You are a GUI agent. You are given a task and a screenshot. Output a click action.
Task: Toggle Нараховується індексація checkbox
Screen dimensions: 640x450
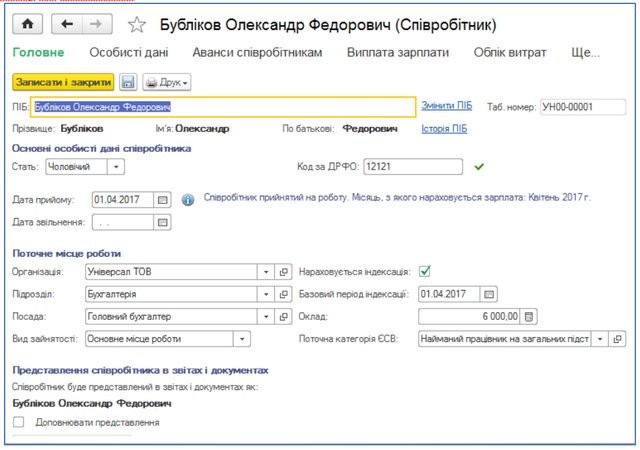[x=425, y=270]
